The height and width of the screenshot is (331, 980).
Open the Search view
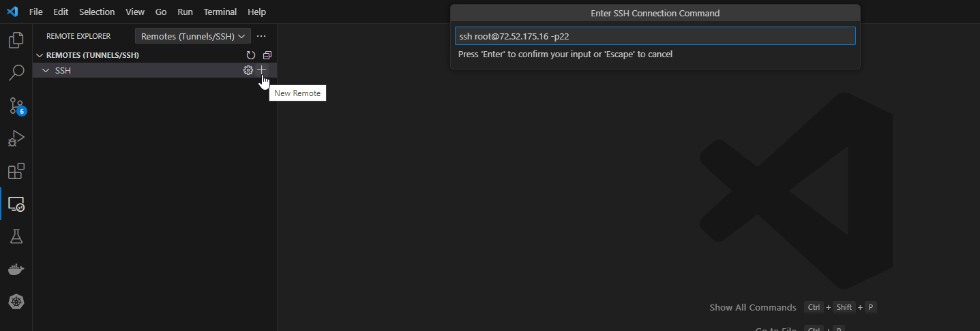coord(16,73)
